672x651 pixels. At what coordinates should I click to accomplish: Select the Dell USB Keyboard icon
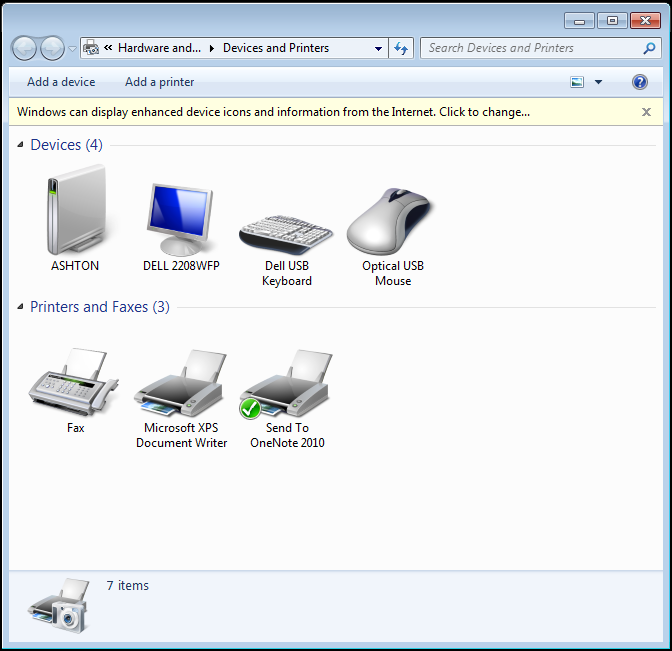pos(286,234)
